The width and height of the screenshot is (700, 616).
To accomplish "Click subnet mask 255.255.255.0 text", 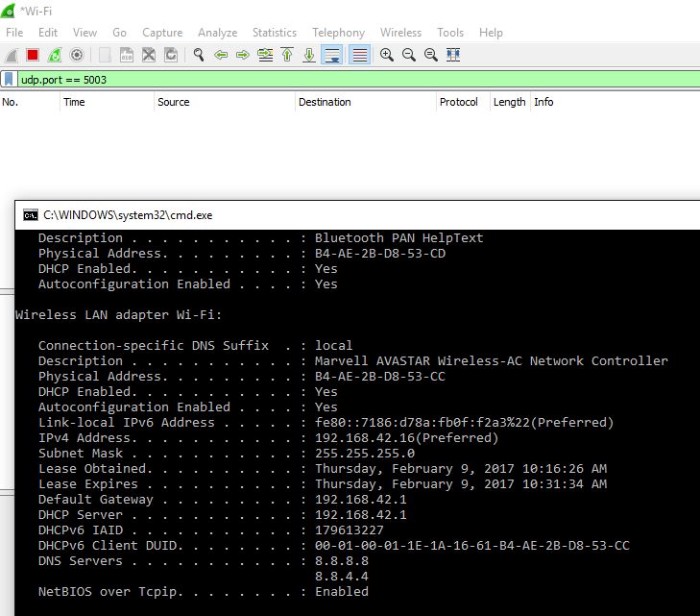I will click(365, 453).
